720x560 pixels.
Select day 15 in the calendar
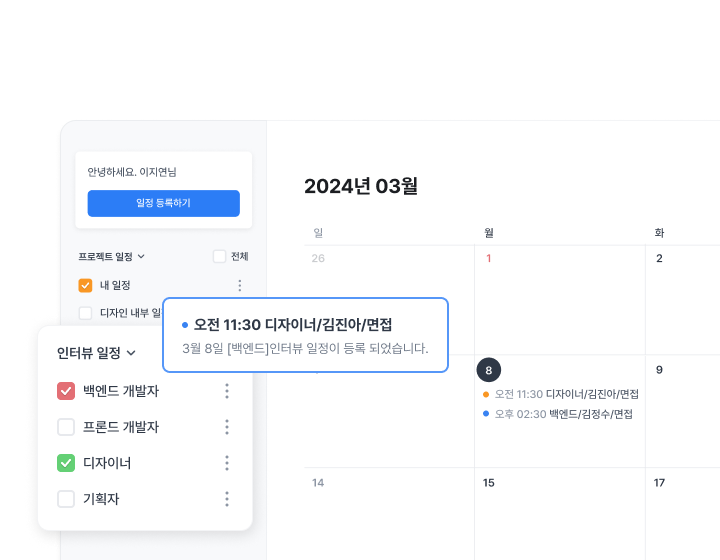pyautogui.click(x=489, y=483)
